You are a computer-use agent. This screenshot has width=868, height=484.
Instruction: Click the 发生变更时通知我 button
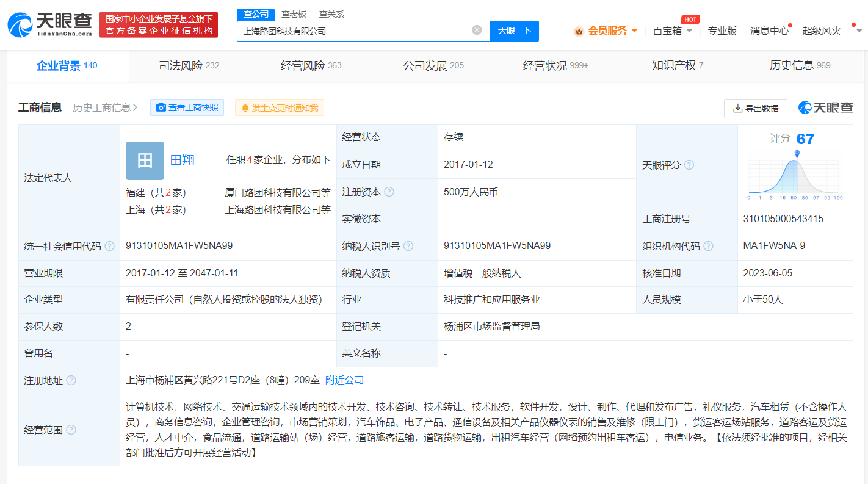(280, 108)
